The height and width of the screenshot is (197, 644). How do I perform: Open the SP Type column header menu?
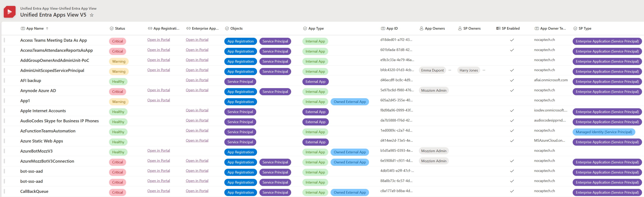point(582,29)
